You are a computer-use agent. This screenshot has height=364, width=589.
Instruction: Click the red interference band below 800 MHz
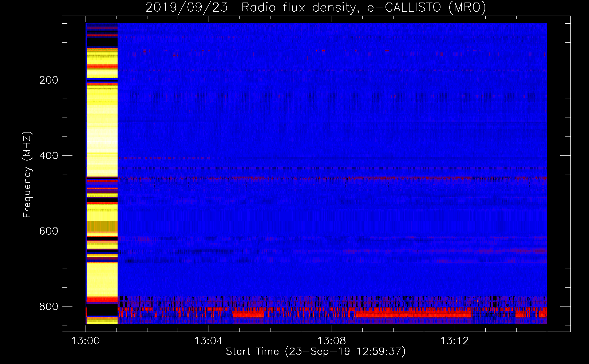tap(332, 313)
